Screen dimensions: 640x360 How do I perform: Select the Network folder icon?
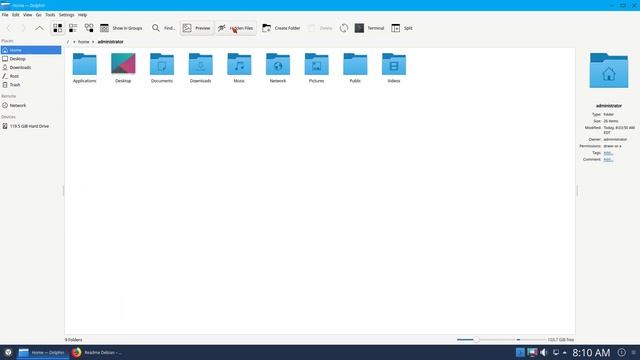point(278,68)
